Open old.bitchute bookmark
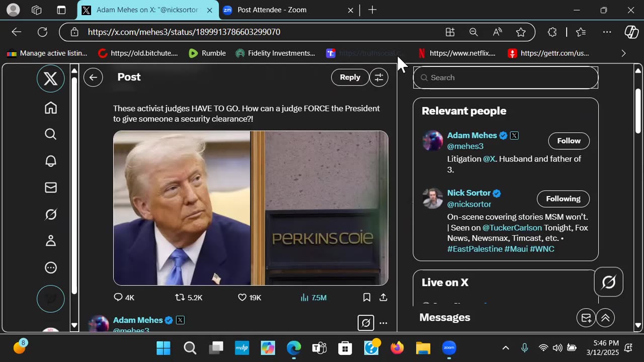Viewport: 644px width, 362px height. [138, 53]
